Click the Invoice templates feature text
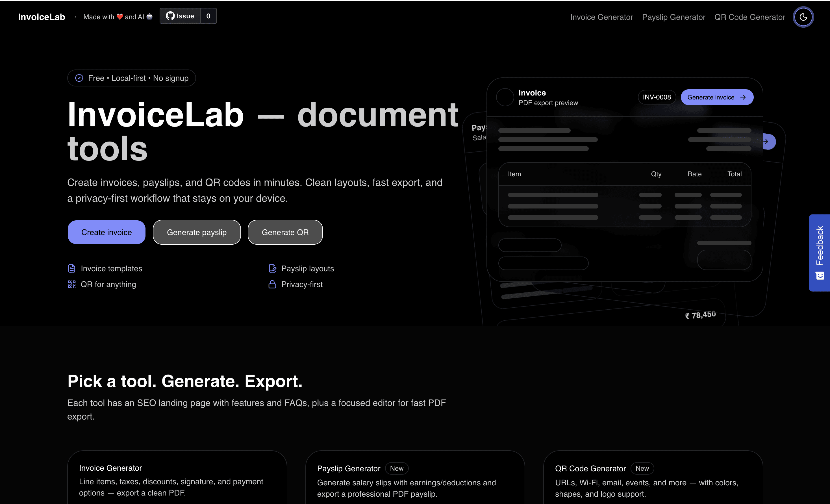The width and height of the screenshot is (830, 504). coord(112,268)
